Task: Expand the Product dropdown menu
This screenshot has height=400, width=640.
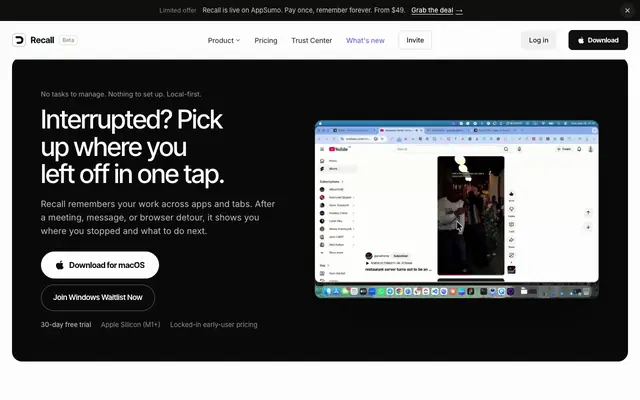Action: 224,40
